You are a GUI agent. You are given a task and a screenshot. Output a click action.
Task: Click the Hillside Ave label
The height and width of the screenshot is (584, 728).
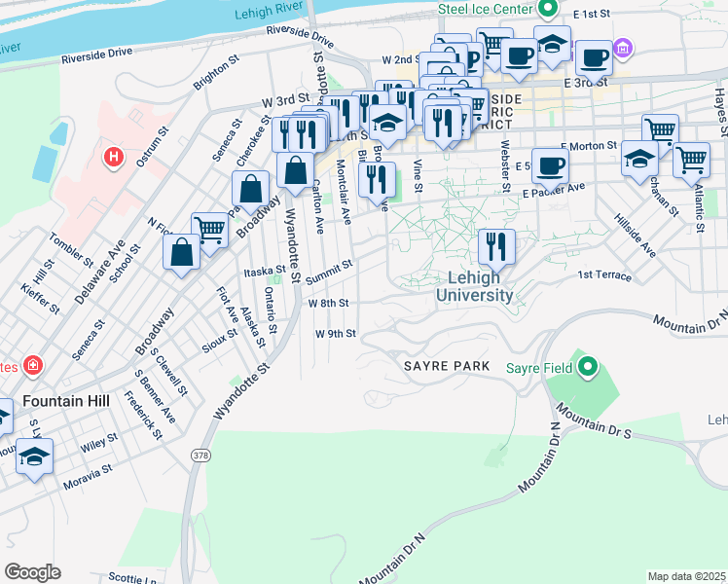(x=635, y=236)
